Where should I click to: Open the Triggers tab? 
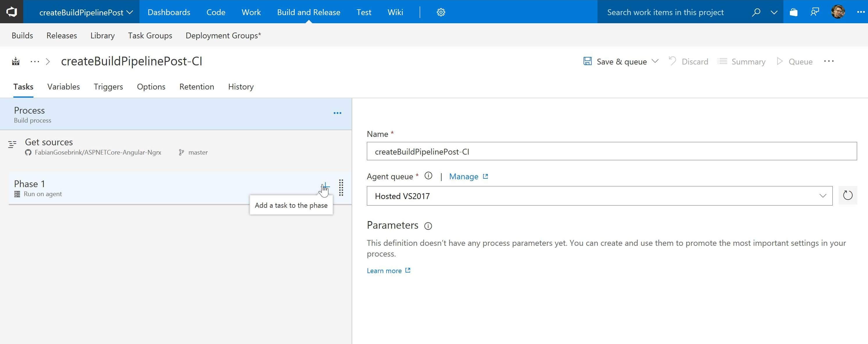pos(108,87)
